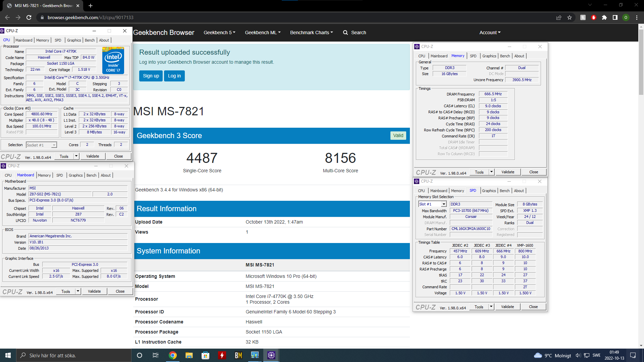Viewport: 644px width, 362px height.
Task: Open File Explorer from the taskbar
Action: pos(189,355)
